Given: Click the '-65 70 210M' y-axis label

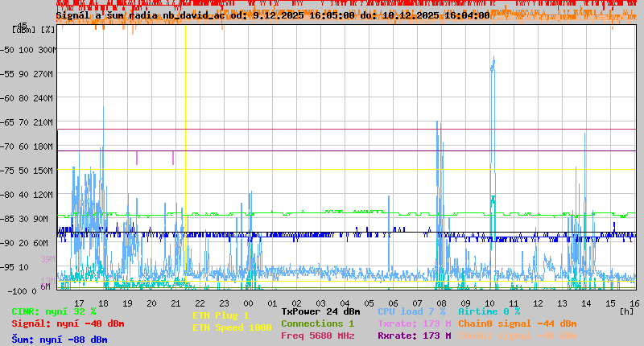Looking at the screenshot, I should [x=28, y=122].
